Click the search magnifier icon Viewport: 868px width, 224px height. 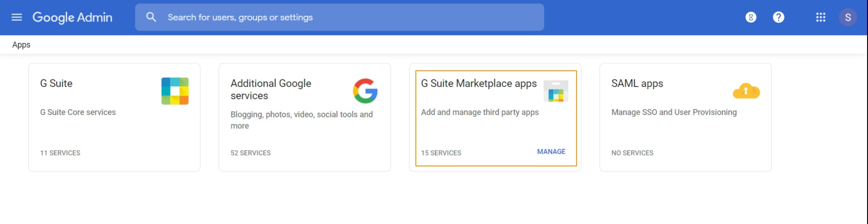coord(151,17)
